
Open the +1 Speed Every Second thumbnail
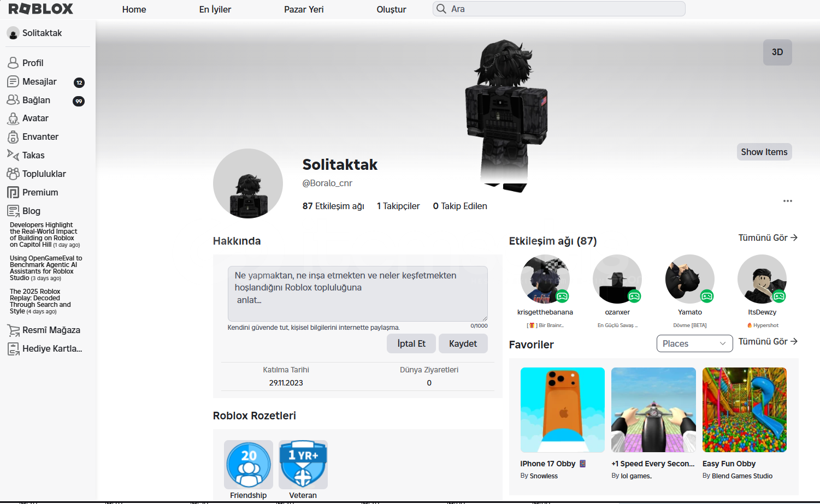pos(653,410)
